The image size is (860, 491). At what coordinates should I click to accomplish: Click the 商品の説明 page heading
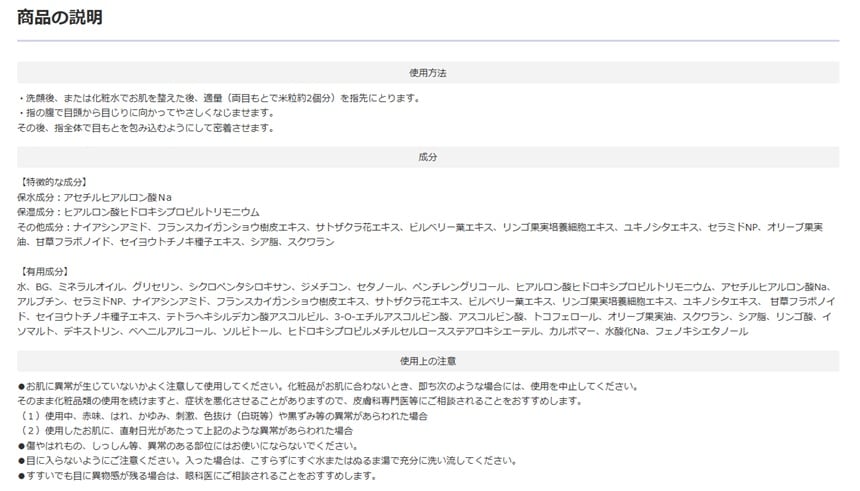(59, 18)
